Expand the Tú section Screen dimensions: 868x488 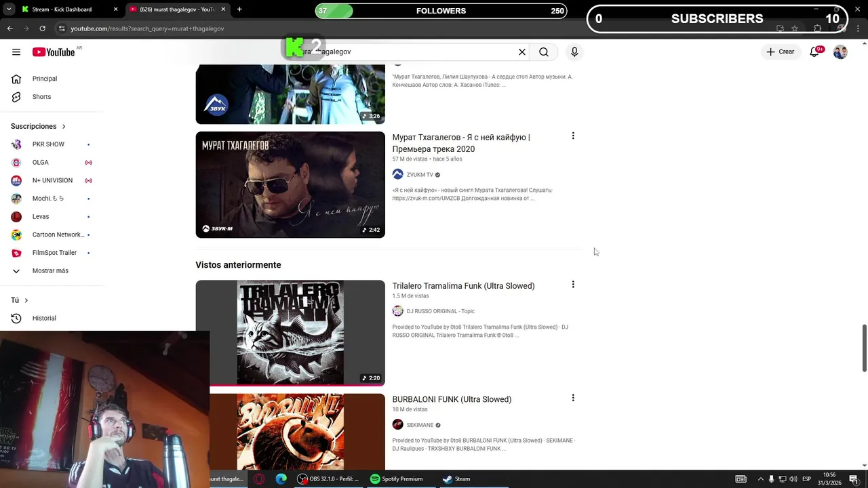20,300
